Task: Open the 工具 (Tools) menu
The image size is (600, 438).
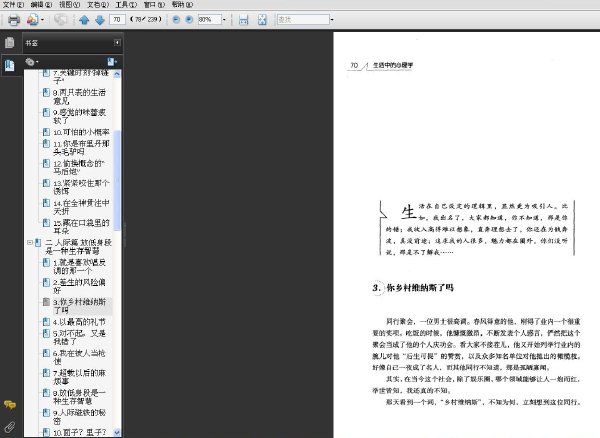Action: click(126, 5)
